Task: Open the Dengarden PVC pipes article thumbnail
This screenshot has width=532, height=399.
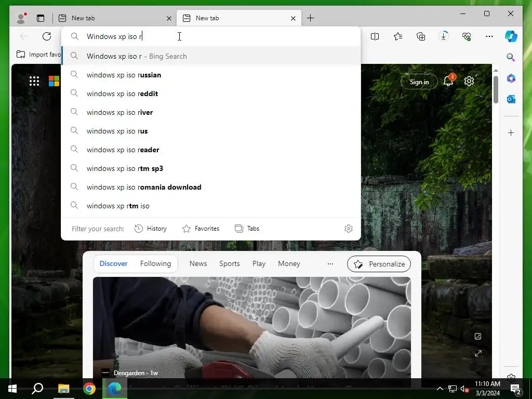Action: coord(252,327)
